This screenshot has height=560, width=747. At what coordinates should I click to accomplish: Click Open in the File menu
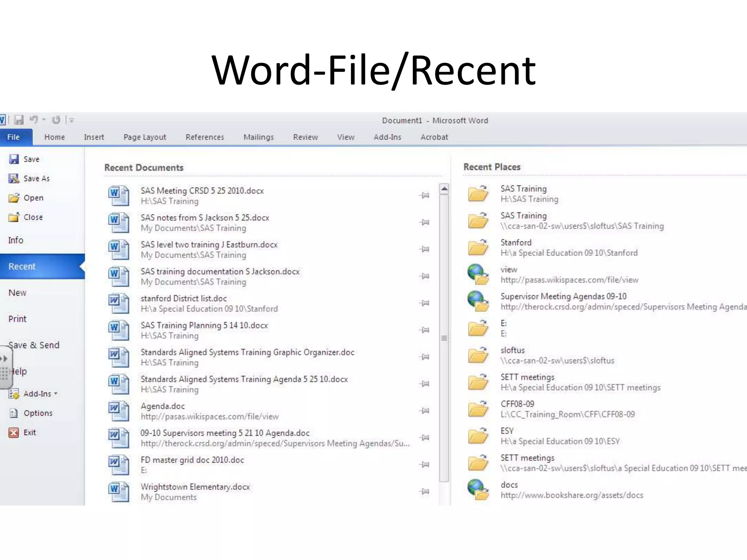pyautogui.click(x=26, y=198)
